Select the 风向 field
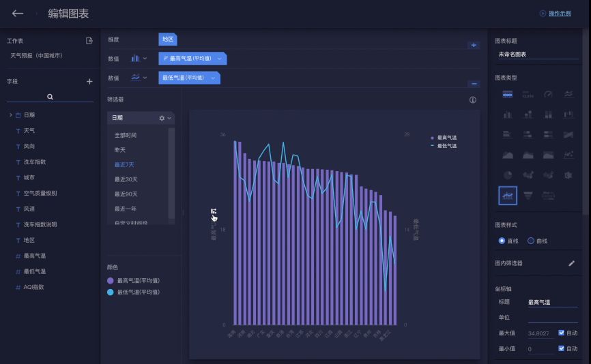Image resolution: width=591 pixels, height=364 pixels. point(29,146)
